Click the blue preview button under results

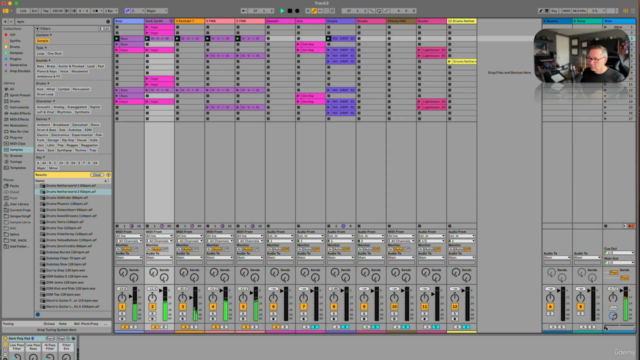[38, 314]
